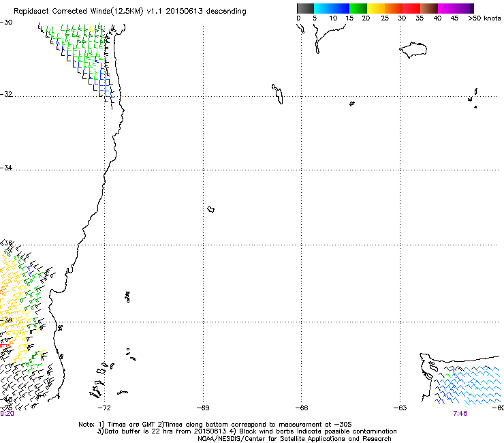Click the yellow 20-25 knots legend swatch
This screenshot has width=504, height=443.
pyautogui.click(x=376, y=8)
